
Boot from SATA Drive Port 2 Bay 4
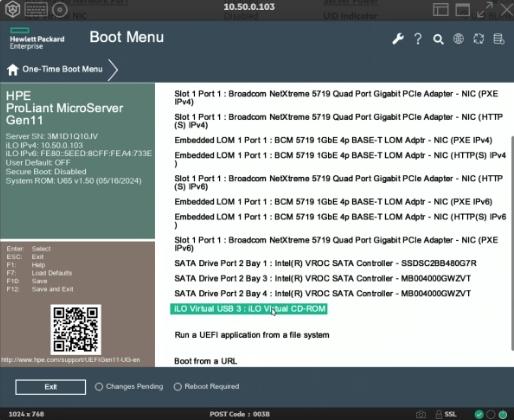click(322, 293)
